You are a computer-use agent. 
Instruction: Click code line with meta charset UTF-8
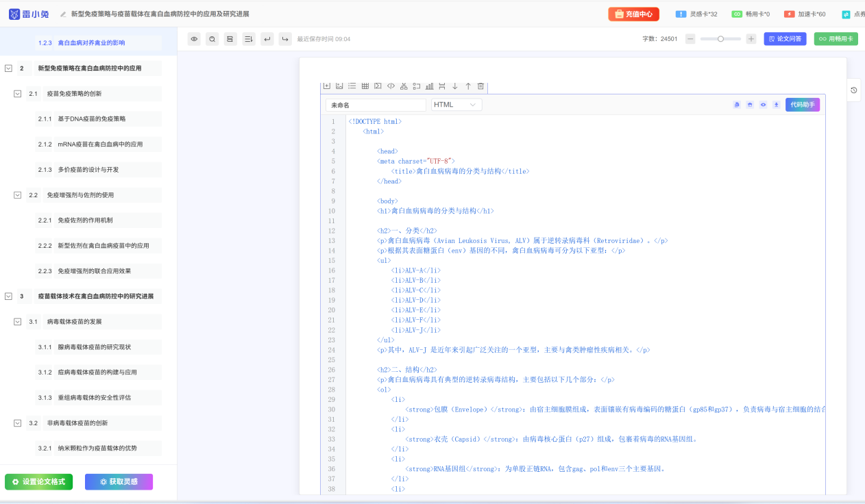[416, 161]
